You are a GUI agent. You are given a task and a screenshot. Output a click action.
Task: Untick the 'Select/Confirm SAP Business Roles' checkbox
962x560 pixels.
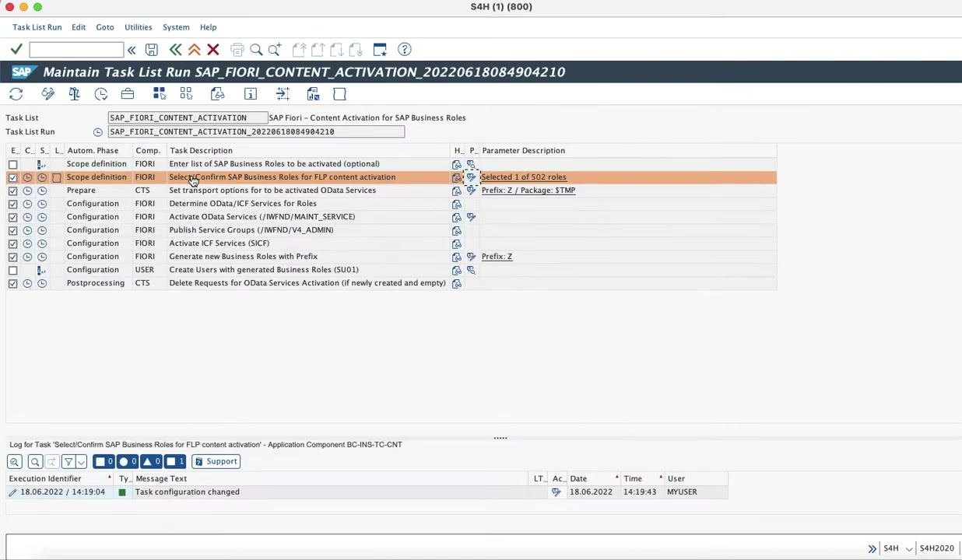tap(12, 177)
